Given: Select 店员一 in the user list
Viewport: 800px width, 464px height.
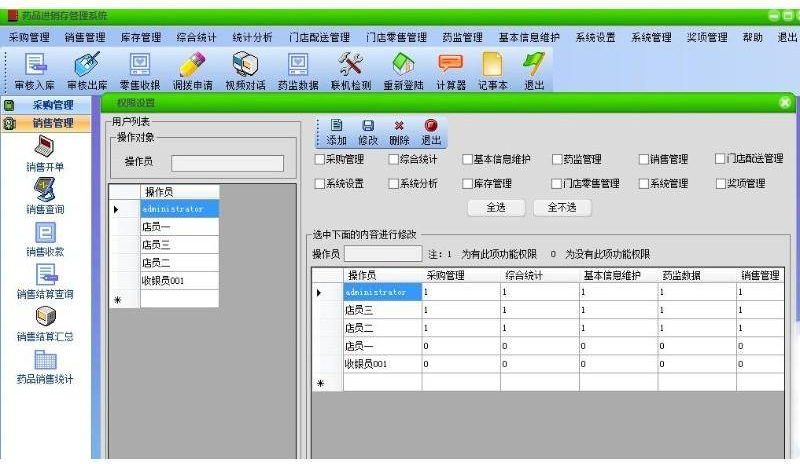Looking at the screenshot, I should point(180,227).
